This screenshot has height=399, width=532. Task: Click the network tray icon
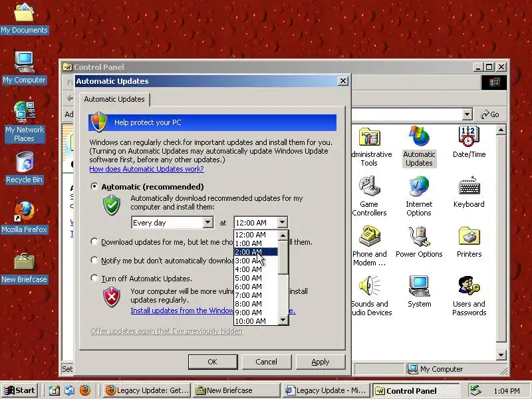[x=475, y=390]
